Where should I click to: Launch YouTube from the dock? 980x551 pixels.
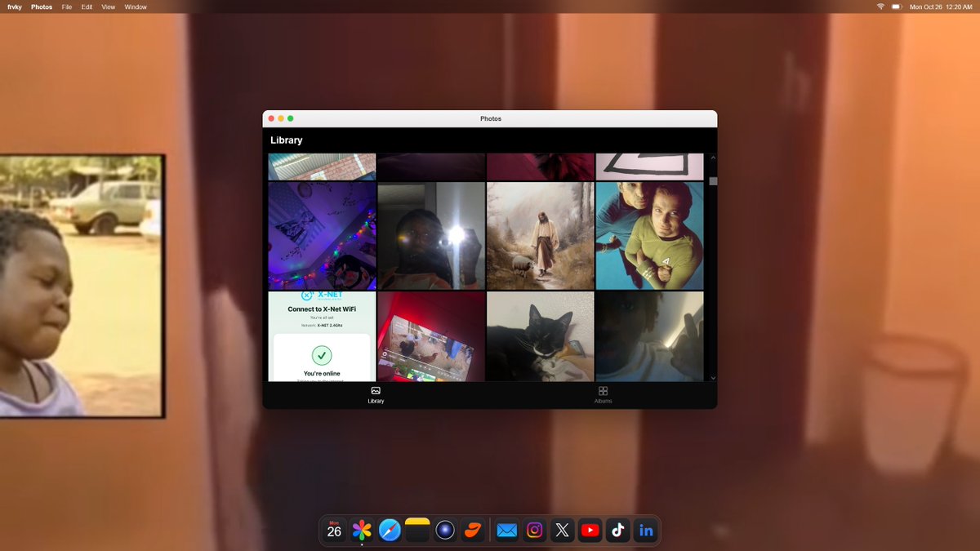point(590,531)
